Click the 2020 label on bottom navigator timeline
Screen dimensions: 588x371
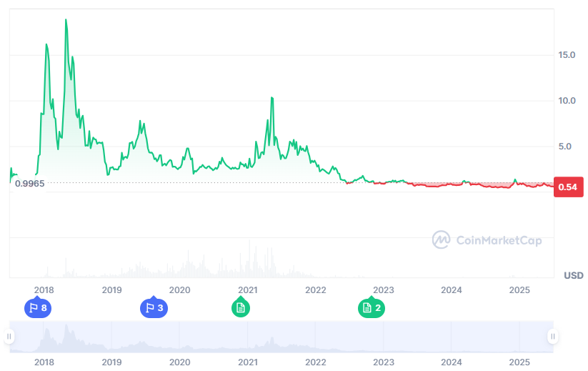tap(180, 362)
